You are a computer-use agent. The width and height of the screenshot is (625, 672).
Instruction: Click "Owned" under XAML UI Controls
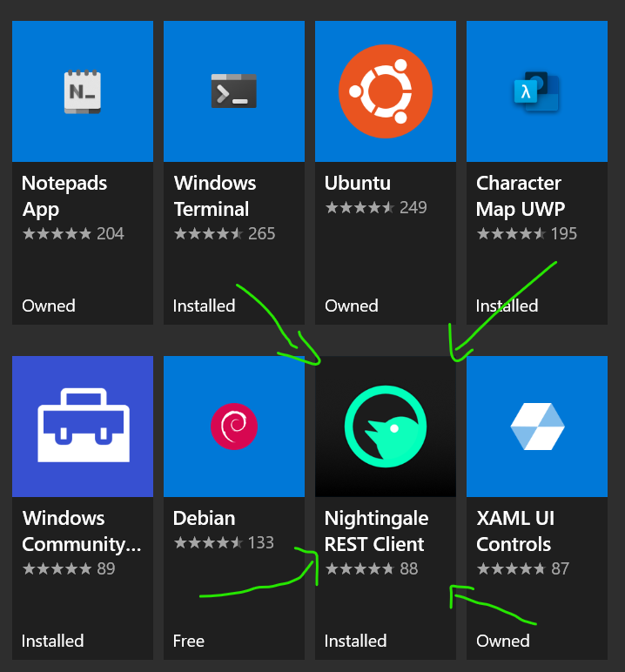(503, 642)
